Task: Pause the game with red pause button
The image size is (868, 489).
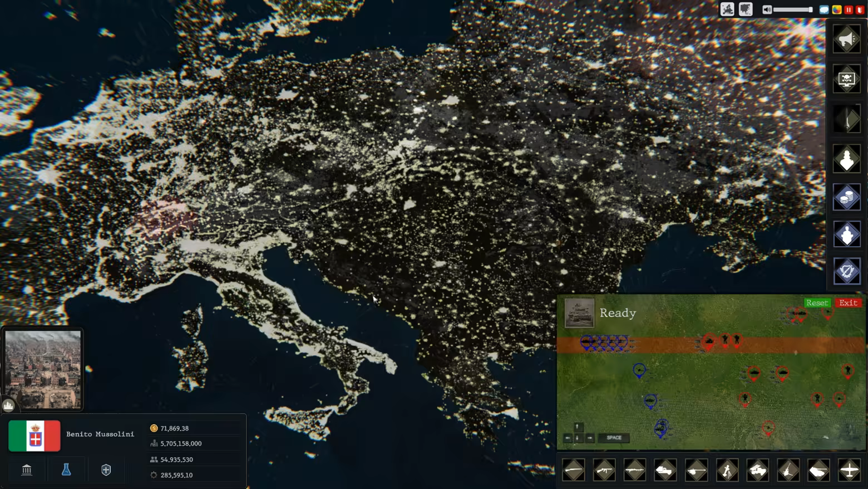Action: click(x=848, y=9)
